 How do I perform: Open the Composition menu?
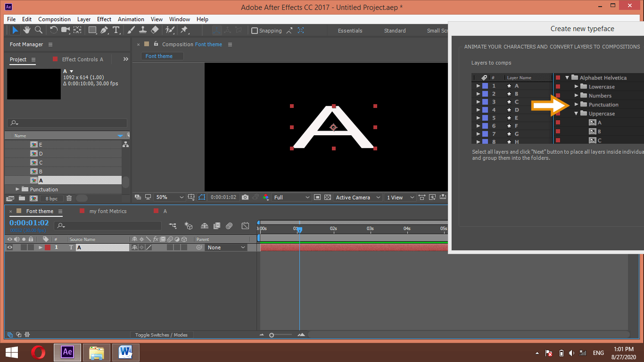[54, 19]
